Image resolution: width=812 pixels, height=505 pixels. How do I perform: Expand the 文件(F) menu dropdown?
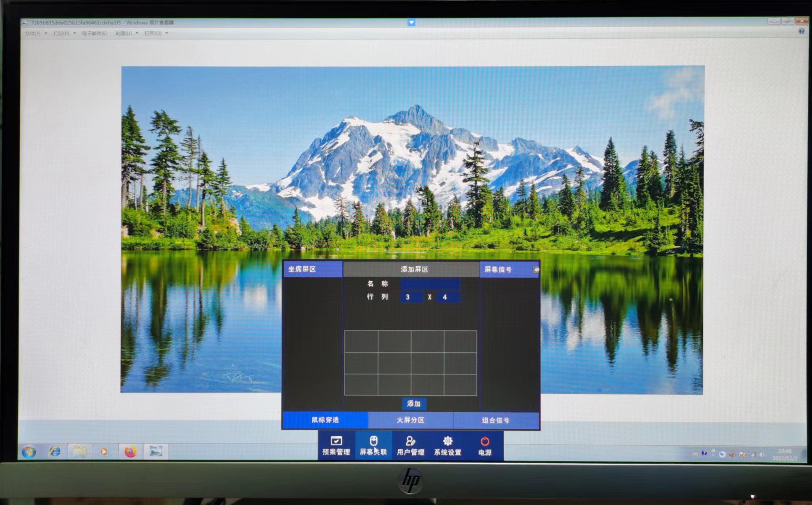(36, 34)
